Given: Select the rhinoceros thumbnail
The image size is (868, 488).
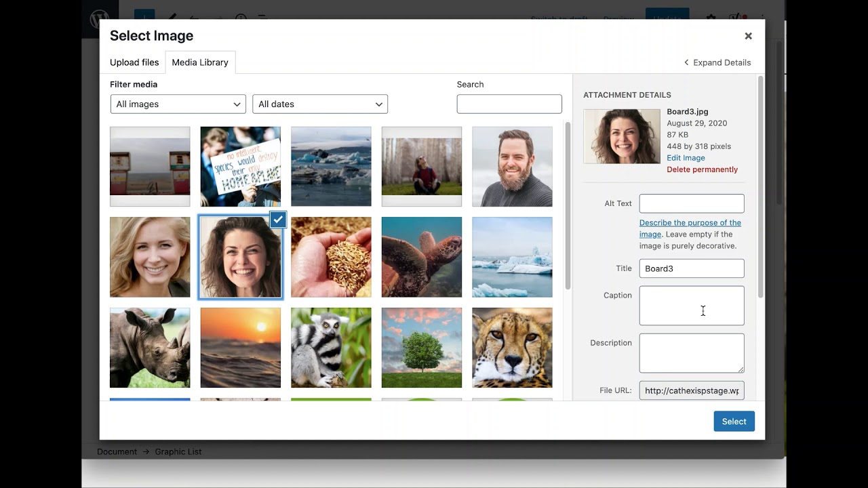Looking at the screenshot, I should coord(150,348).
